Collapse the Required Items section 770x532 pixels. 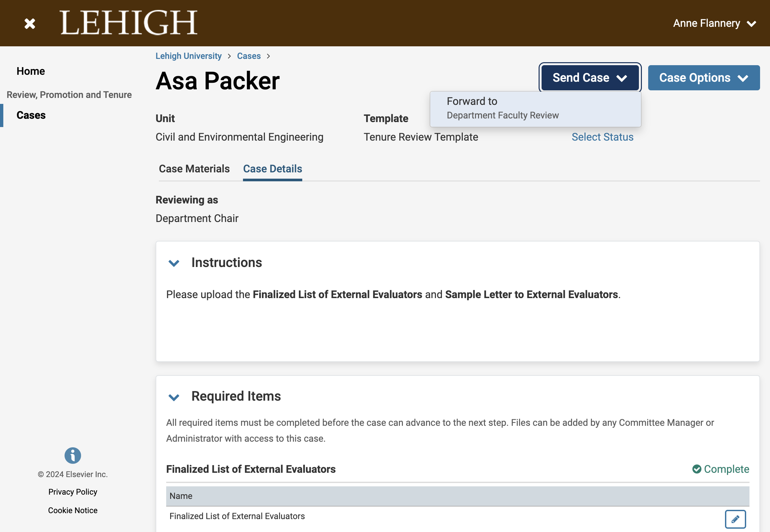tap(174, 397)
